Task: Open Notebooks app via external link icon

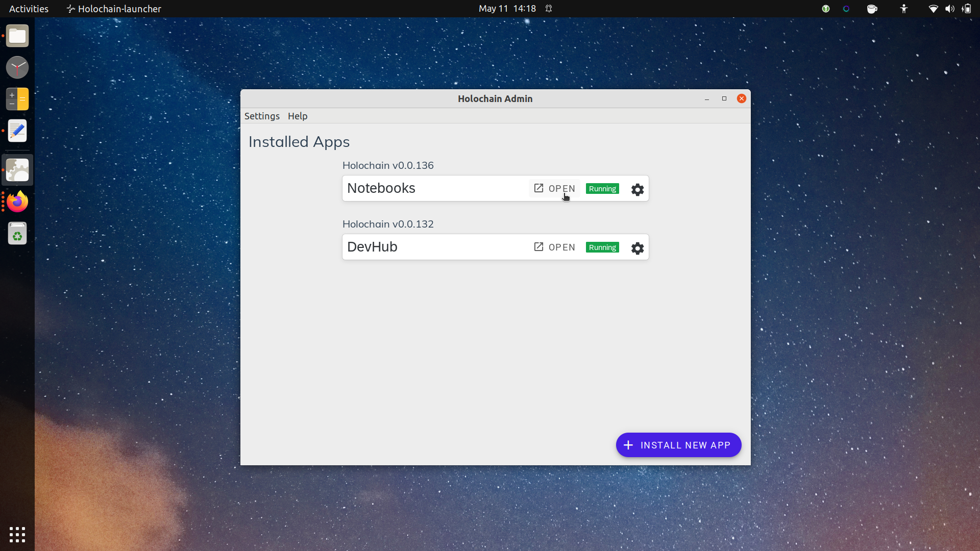Action: click(538, 188)
